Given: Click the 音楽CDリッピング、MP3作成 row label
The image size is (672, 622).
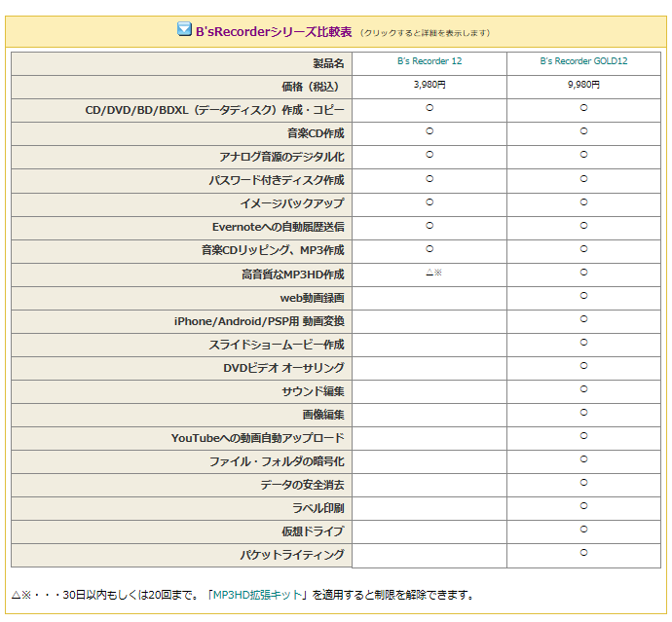Looking at the screenshot, I should tap(273, 250).
